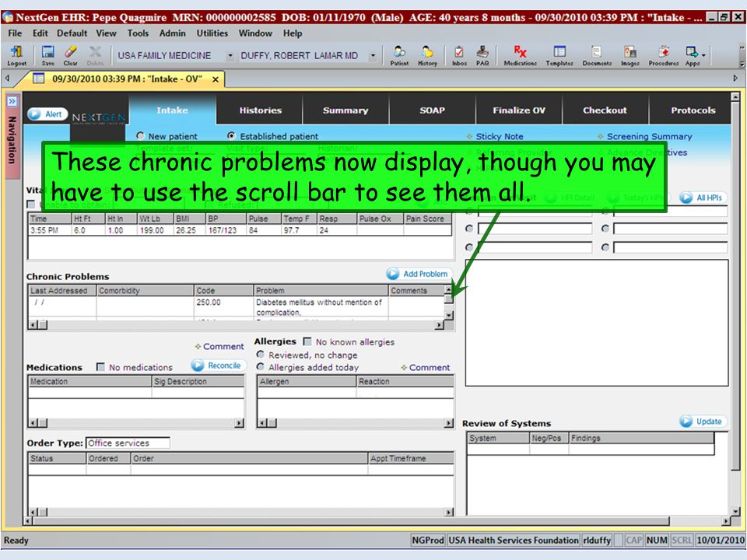Click the Problem column header
The height and width of the screenshot is (560, 747).
click(x=321, y=290)
